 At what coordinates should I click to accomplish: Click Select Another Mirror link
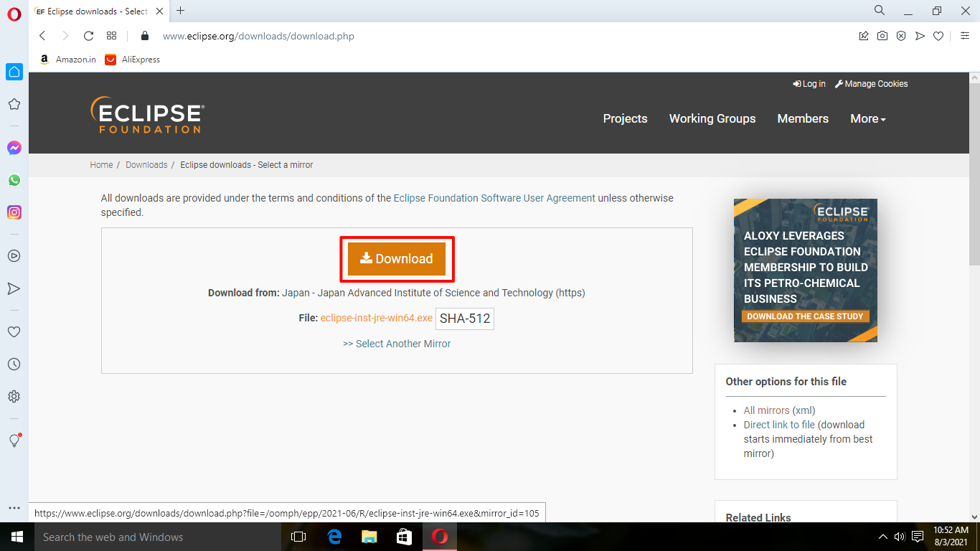[x=397, y=344]
